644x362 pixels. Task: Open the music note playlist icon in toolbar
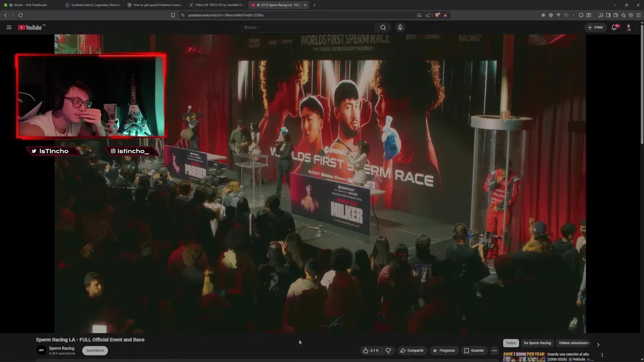(601, 15)
